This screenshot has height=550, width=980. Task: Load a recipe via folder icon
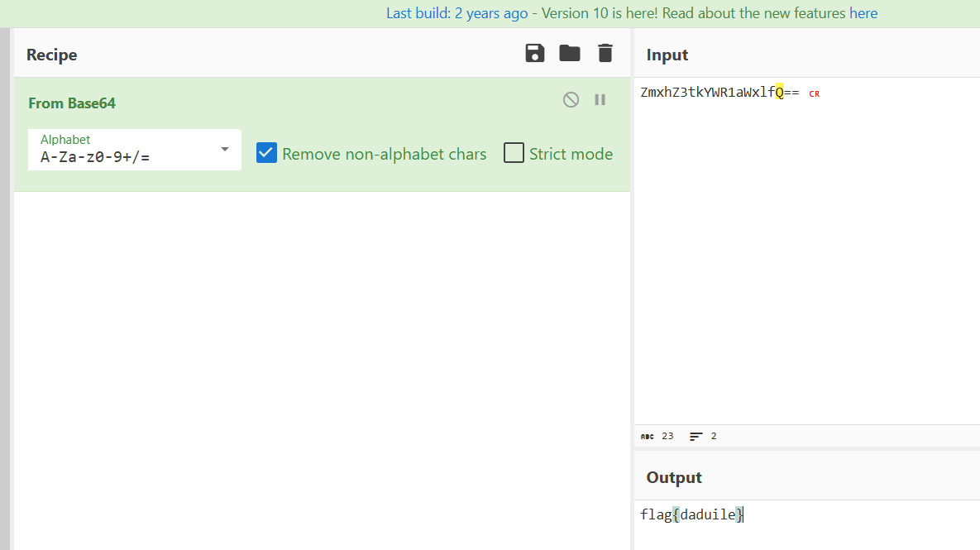569,53
